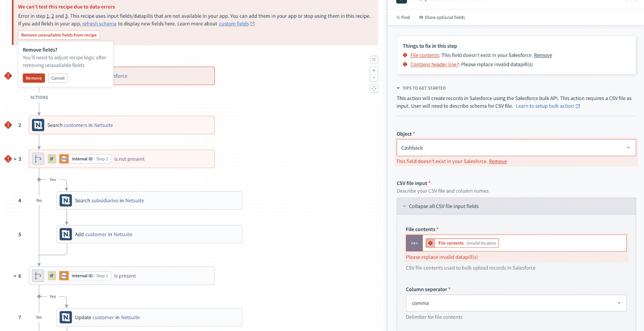The width and height of the screenshot is (644, 331).
Task: Click the refresh schema link
Action: (x=99, y=24)
